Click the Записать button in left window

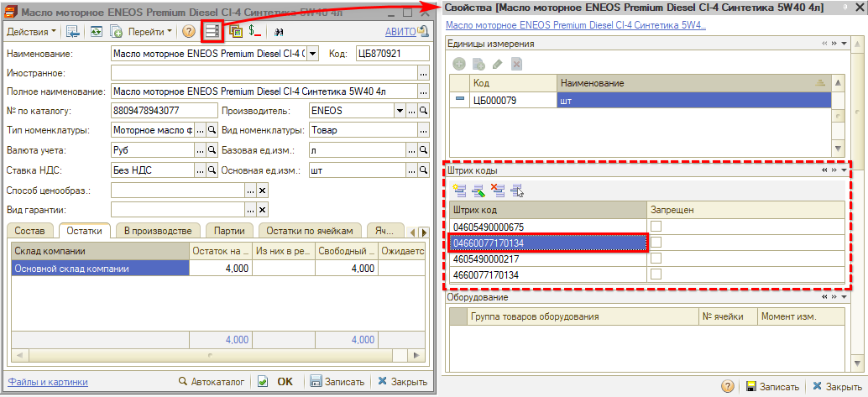click(x=337, y=381)
